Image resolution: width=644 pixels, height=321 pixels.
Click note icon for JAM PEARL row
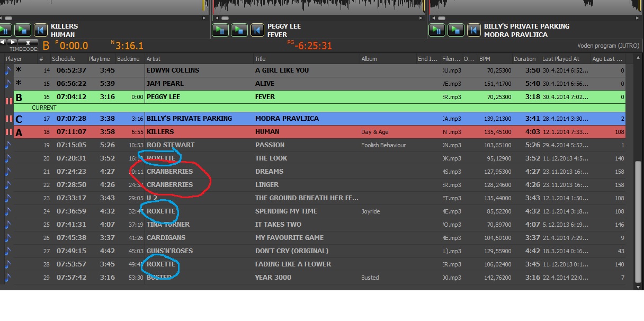[x=8, y=83]
